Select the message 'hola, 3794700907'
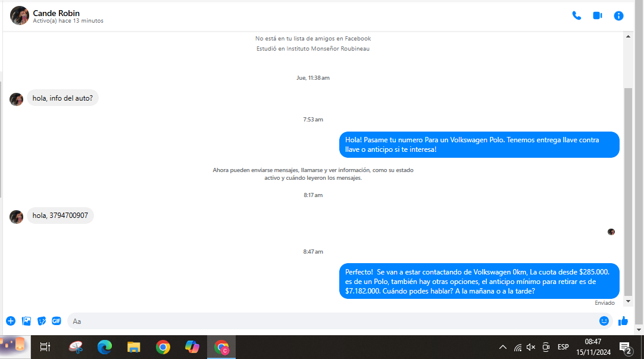 (60, 216)
